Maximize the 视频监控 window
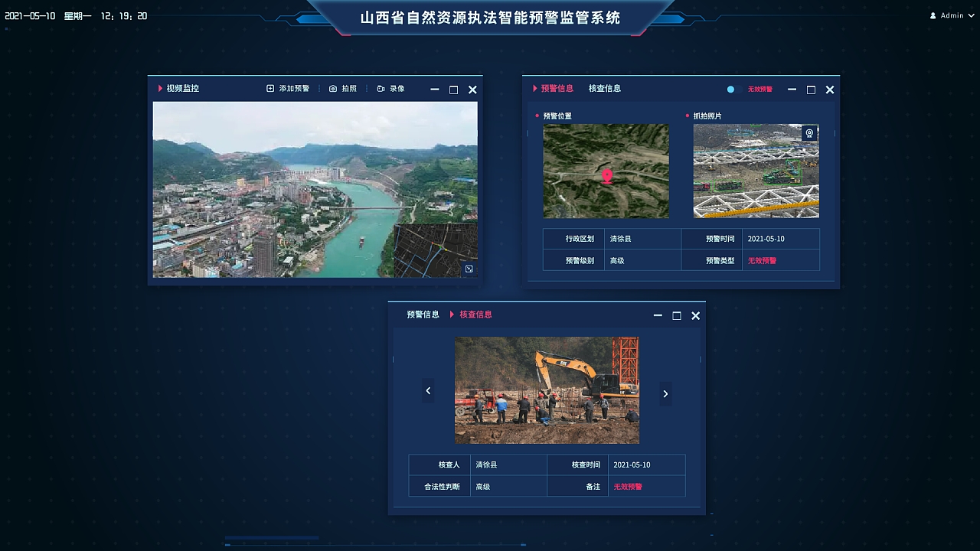 pyautogui.click(x=453, y=90)
